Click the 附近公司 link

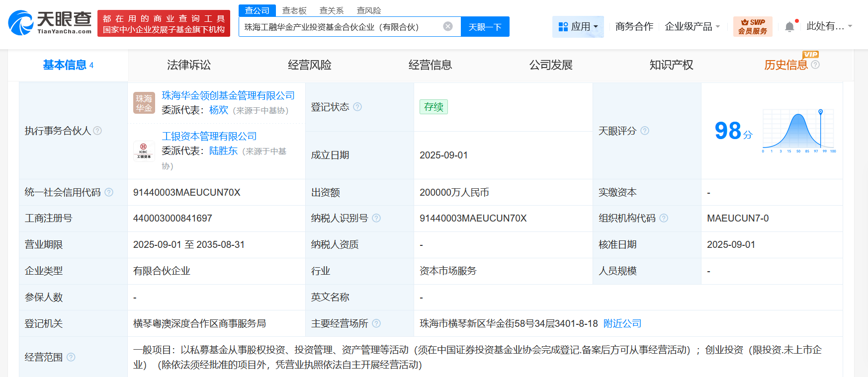pyautogui.click(x=622, y=323)
